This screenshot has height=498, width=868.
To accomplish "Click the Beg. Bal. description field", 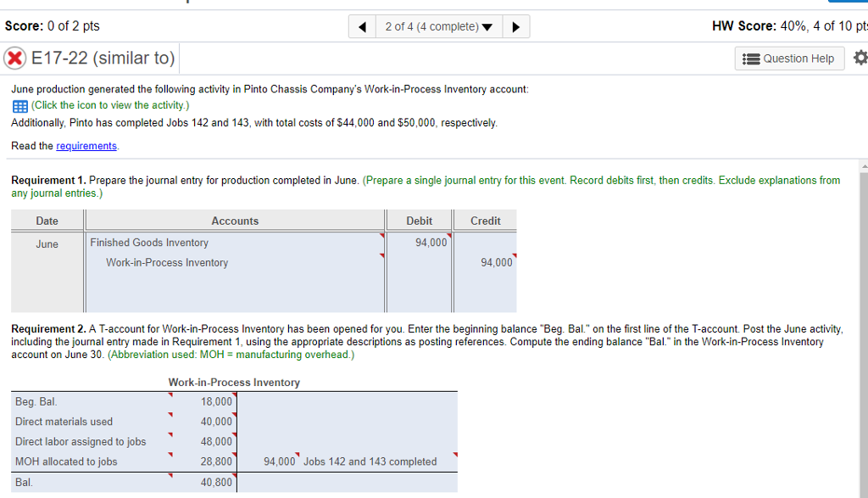I will click(x=92, y=401).
